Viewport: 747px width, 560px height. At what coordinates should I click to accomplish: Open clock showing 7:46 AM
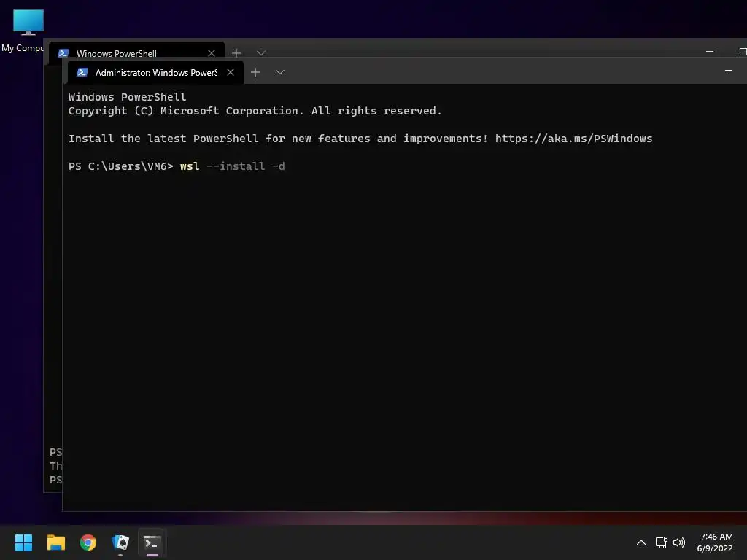coord(715,542)
